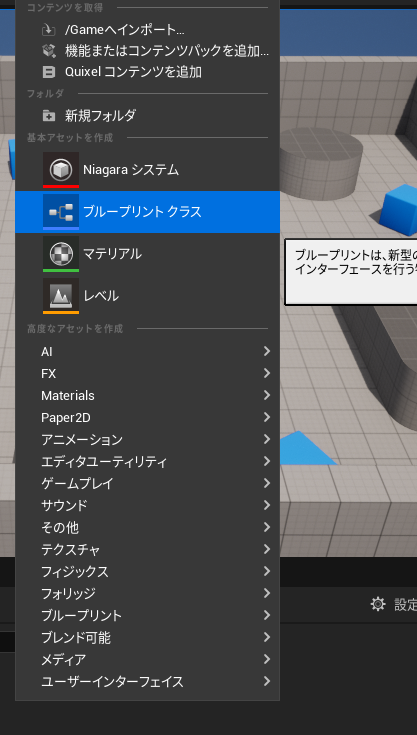The width and height of the screenshot is (417, 735).
Task: Open the FX submenu
Action: [x=147, y=374]
